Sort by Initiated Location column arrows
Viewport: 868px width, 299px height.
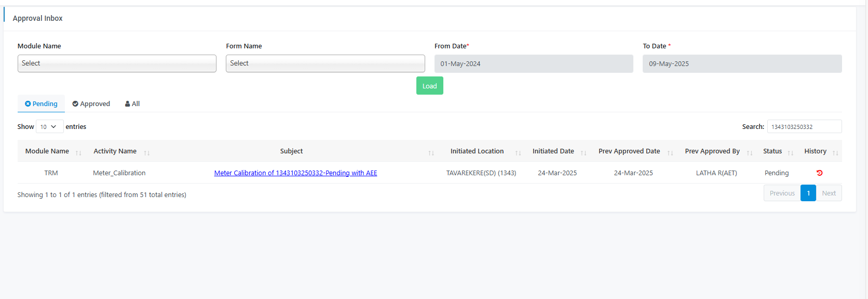tap(518, 153)
